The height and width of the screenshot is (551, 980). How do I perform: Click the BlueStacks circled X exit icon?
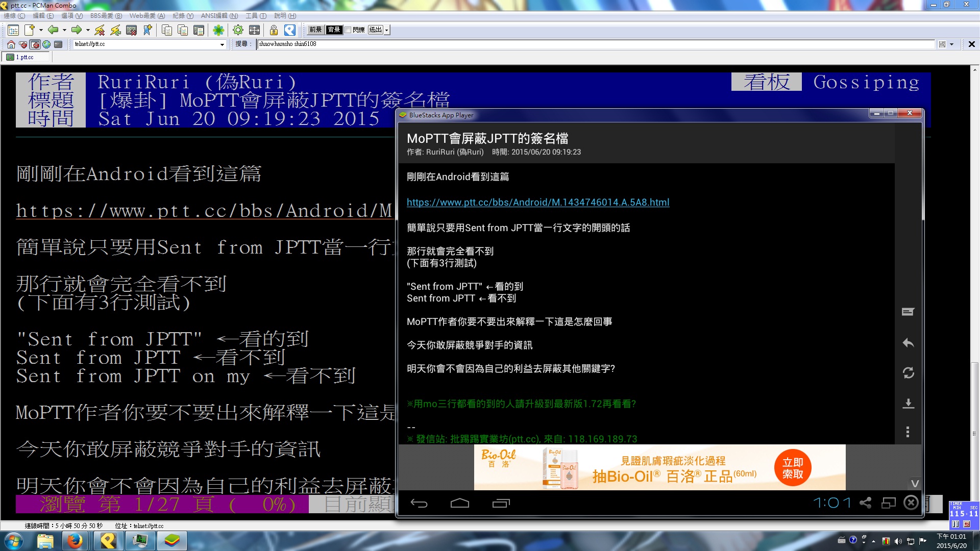[911, 503]
